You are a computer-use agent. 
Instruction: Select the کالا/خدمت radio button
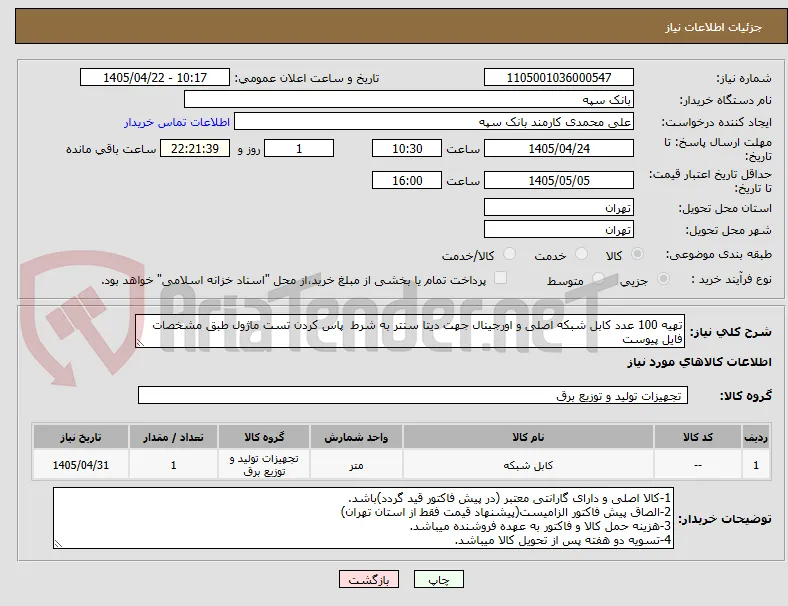(510, 254)
